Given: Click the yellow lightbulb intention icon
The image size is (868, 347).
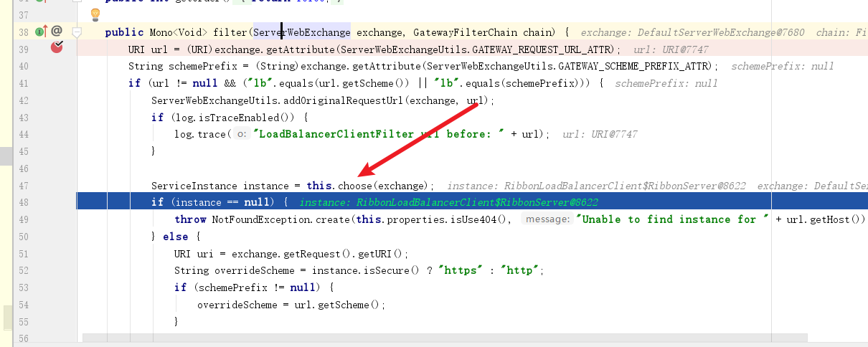Looking at the screenshot, I should (x=95, y=14).
